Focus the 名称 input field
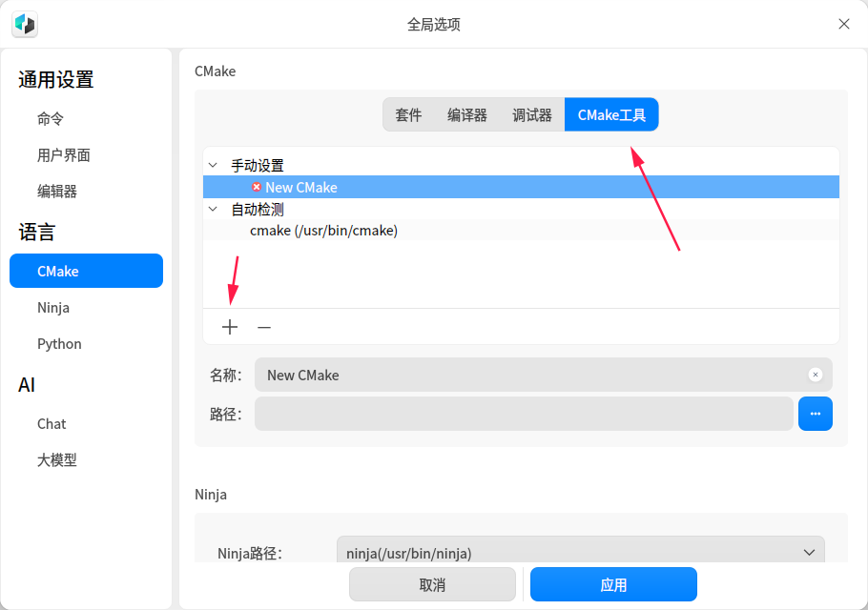 pos(543,375)
